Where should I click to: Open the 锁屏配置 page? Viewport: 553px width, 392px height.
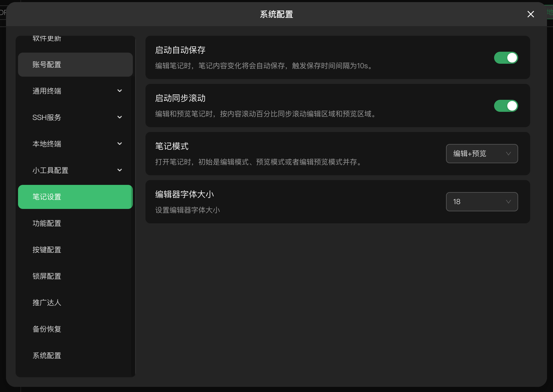coord(75,276)
